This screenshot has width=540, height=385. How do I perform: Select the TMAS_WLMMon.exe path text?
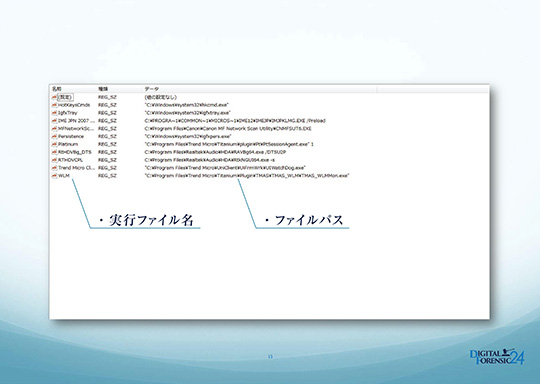tap(247, 176)
